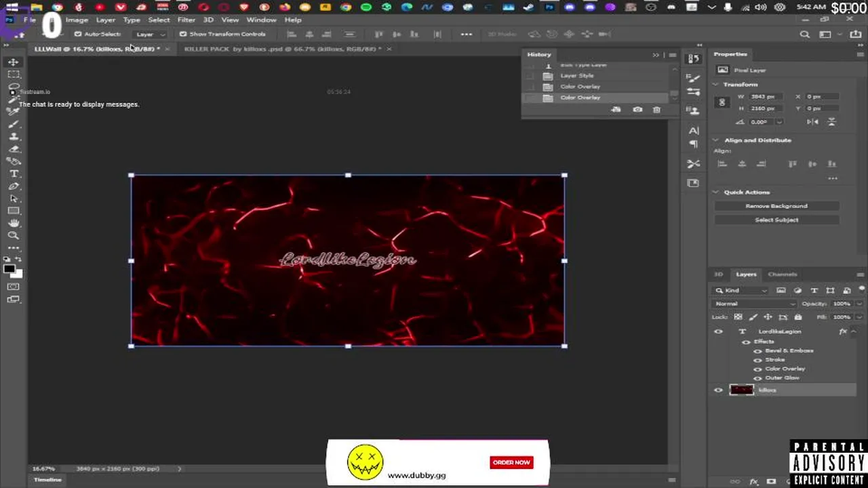Screen dimensions: 868x488
Task: Select the Horizontal Type tool
Action: pos(13,174)
